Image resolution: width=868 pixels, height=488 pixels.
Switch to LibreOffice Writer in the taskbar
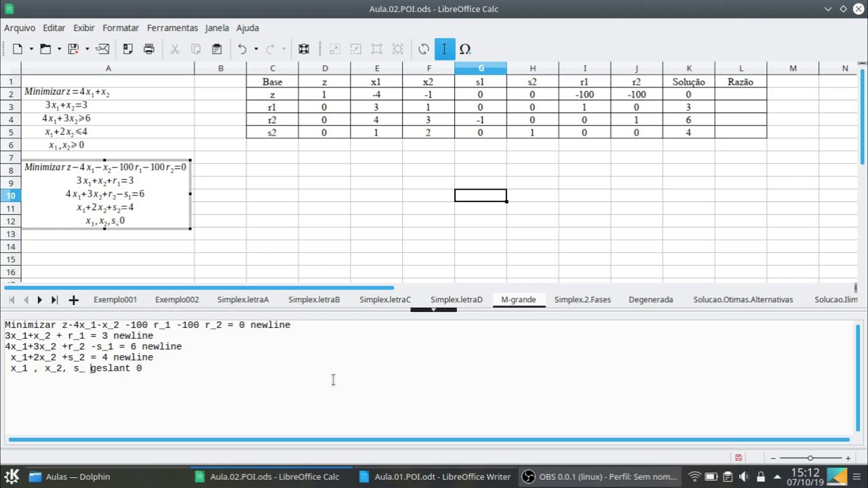[436, 476]
